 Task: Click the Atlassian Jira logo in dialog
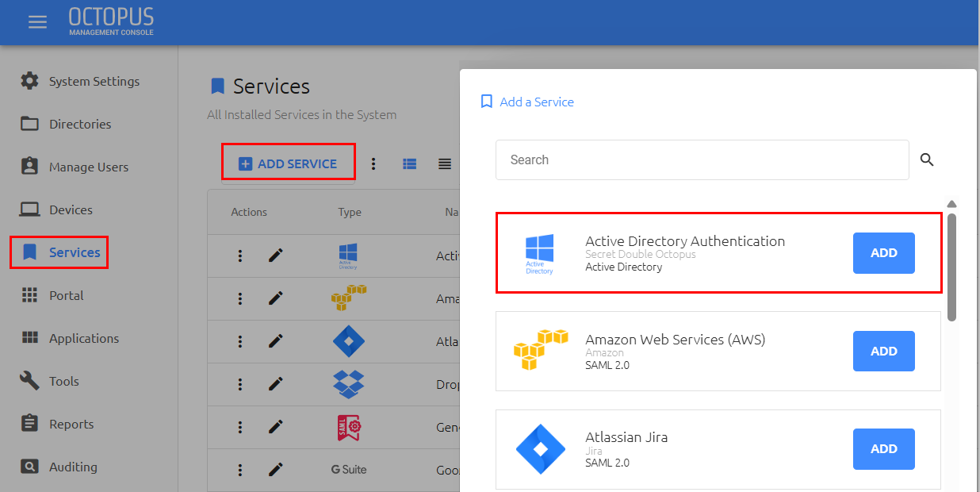point(540,449)
